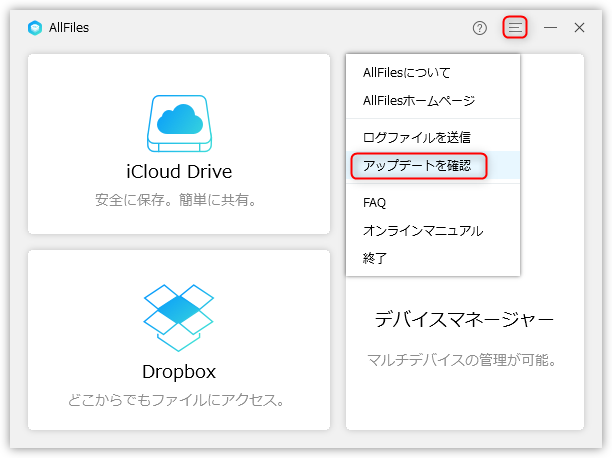
Task: Choose ログファイルを送信 from menu
Action: coord(433,137)
